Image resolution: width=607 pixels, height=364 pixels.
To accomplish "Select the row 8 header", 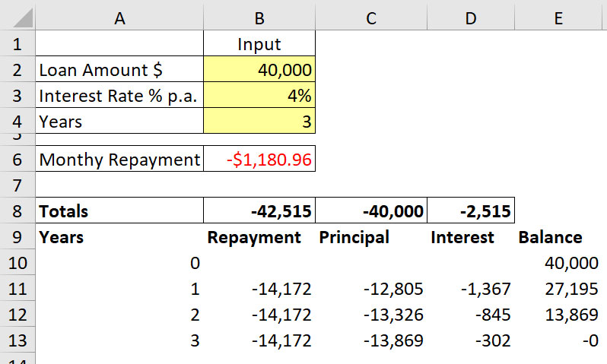I will (17, 210).
